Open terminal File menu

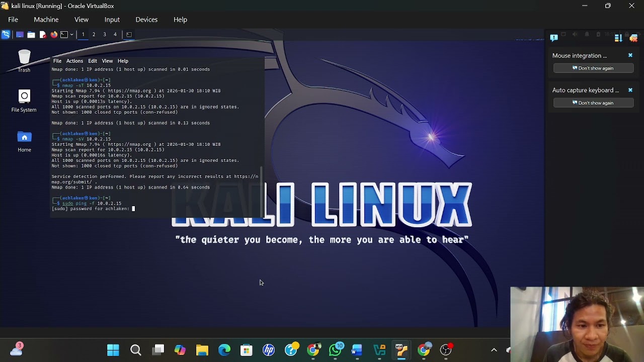[57, 61]
